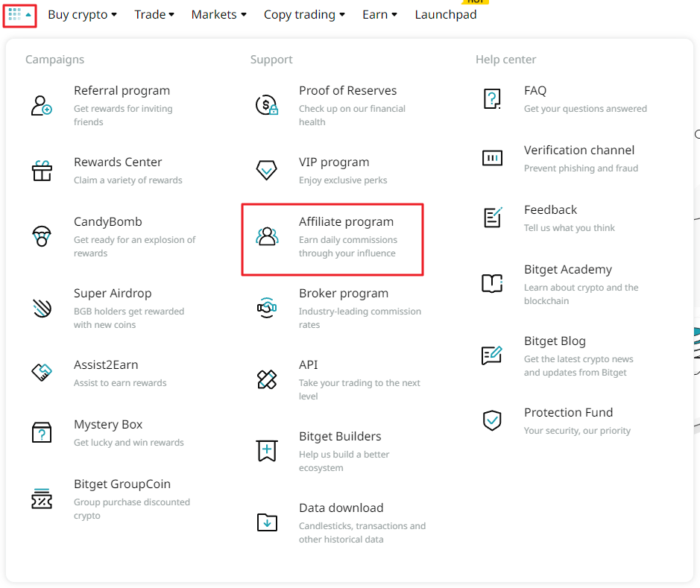Screen dimensions: 700x588
Task: Open Proof of Reserves entry
Action: (x=348, y=91)
